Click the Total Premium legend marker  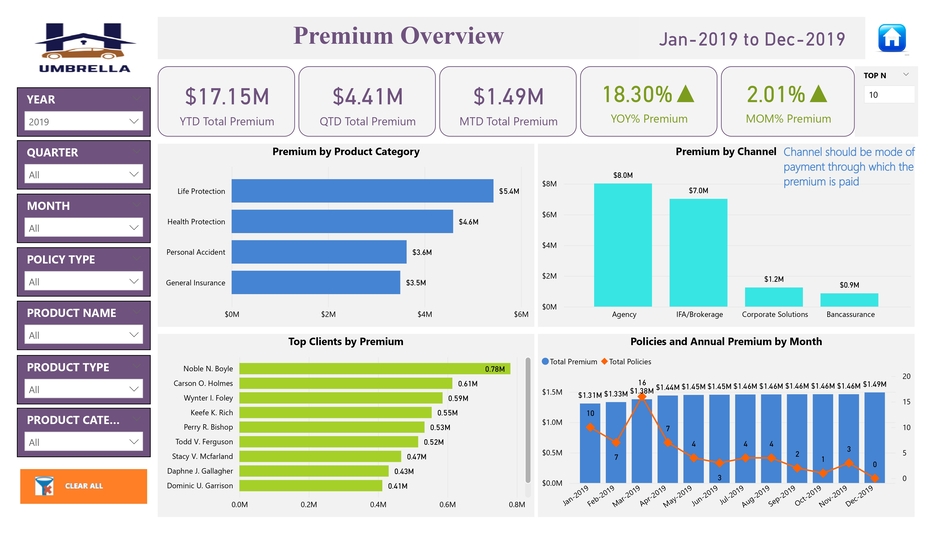point(545,361)
